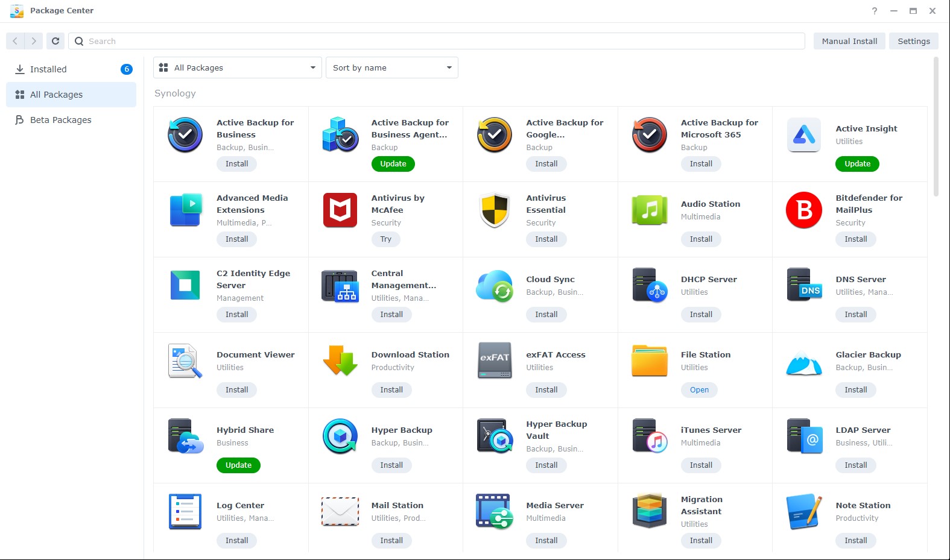The height and width of the screenshot is (560, 950).
Task: Switch to Beta Packages in sidebar
Action: (x=71, y=120)
